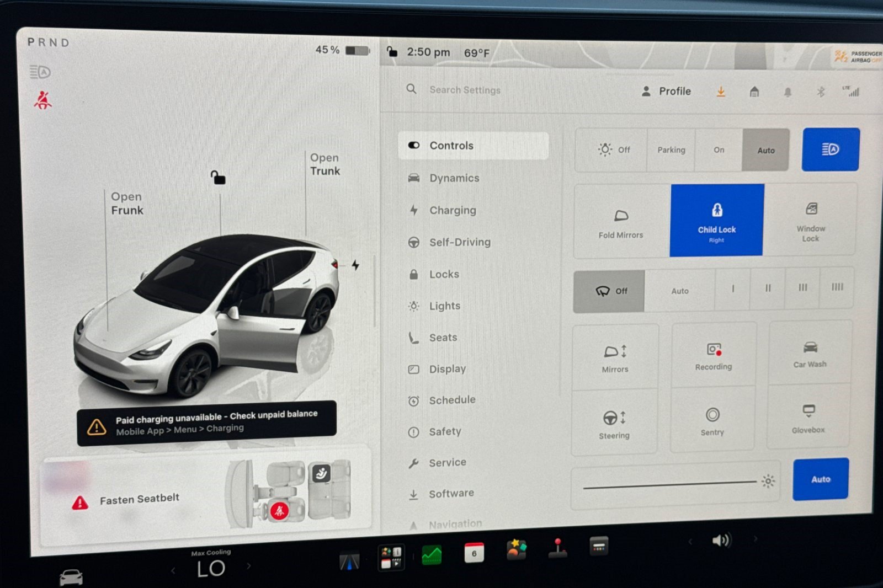This screenshot has width=883, height=588.
Task: Toggle Auto display brightness button
Action: tap(821, 479)
